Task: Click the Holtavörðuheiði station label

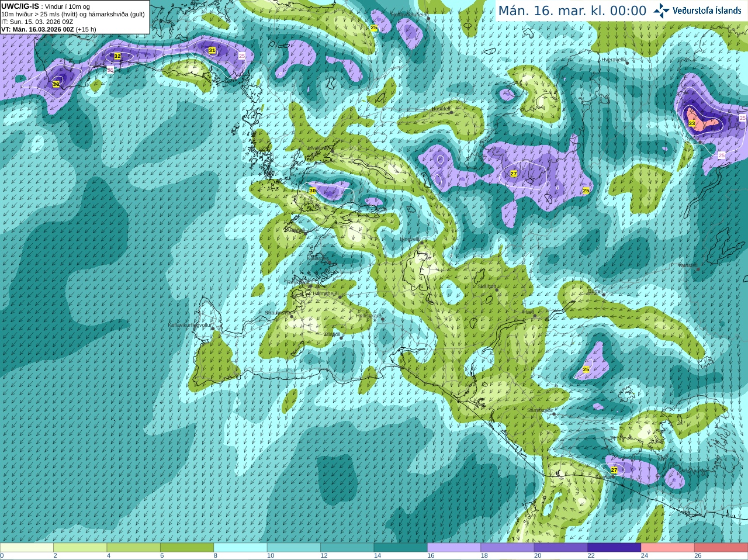Action: point(410,15)
